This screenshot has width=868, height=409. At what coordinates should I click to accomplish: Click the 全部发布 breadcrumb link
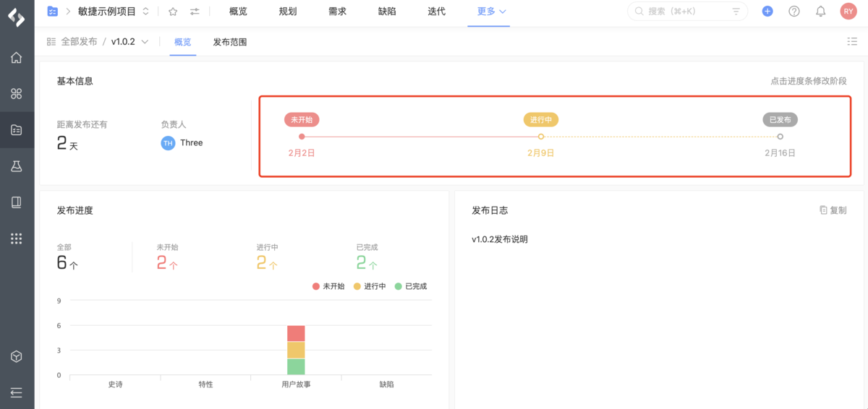(79, 42)
